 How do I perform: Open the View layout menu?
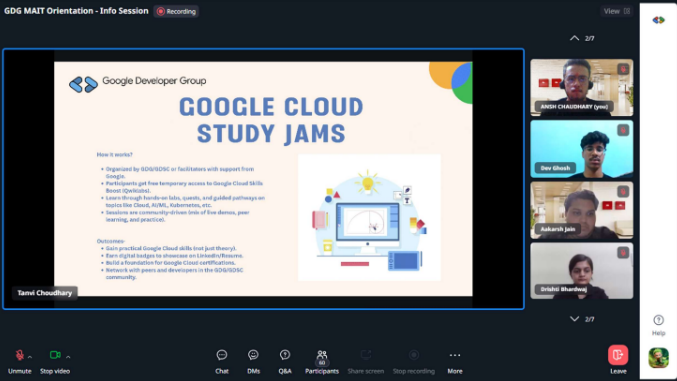pos(617,11)
